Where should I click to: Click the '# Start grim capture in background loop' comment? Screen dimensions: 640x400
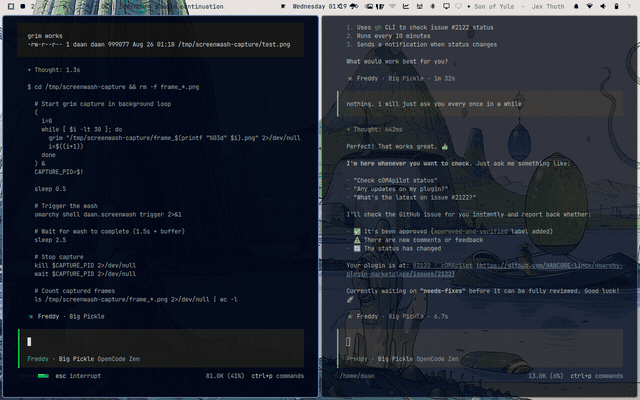(103, 104)
